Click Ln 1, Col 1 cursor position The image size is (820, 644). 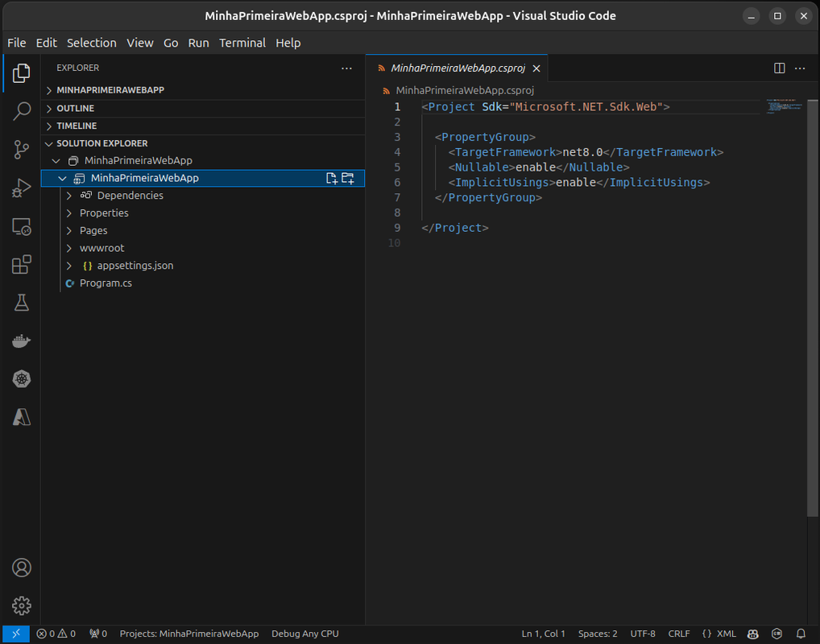[x=544, y=634]
